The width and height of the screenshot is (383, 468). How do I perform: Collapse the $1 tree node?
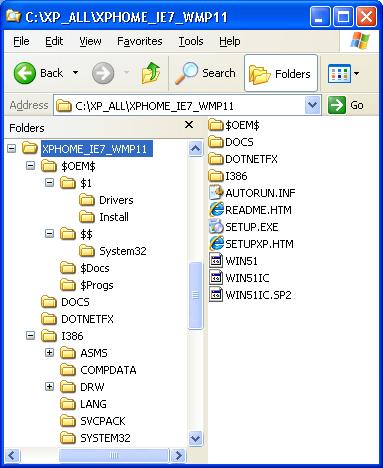pos(49,182)
